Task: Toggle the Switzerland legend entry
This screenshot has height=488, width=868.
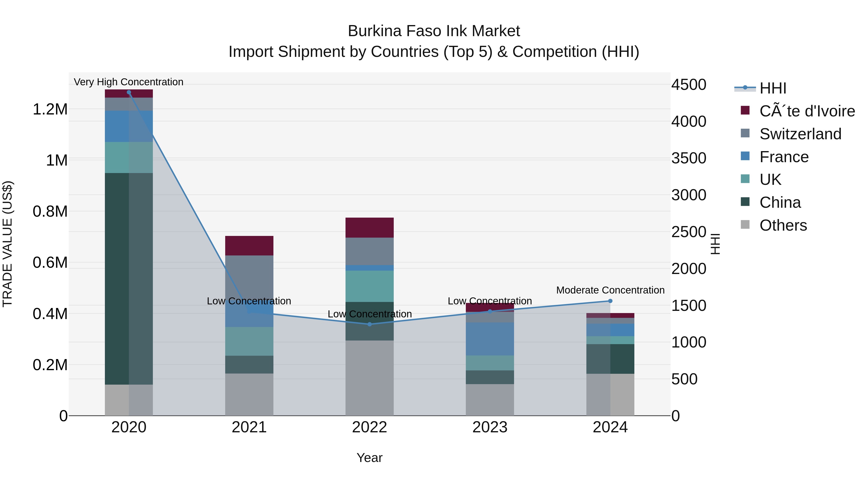Action: 791,134
